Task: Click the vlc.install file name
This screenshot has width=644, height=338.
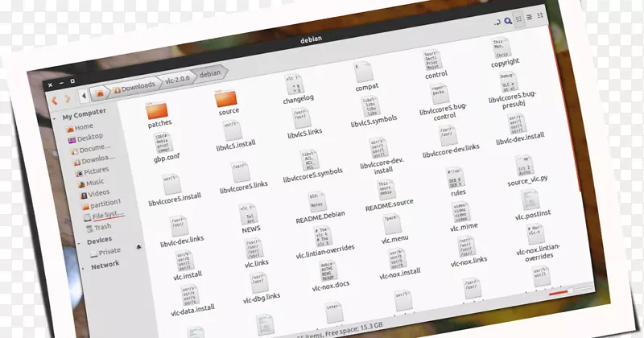Action: point(188,275)
